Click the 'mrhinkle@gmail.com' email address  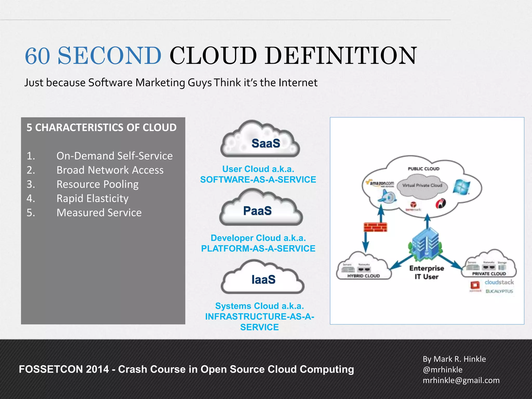point(461,380)
